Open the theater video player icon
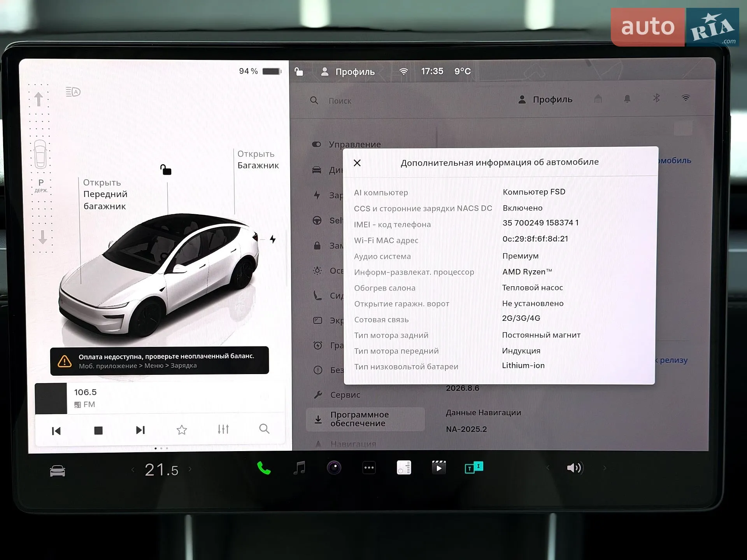 439,467
